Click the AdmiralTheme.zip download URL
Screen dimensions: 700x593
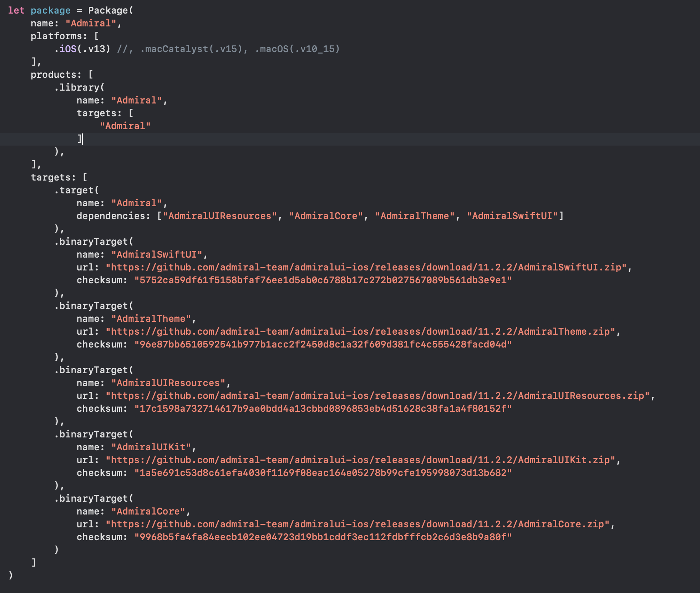point(360,331)
